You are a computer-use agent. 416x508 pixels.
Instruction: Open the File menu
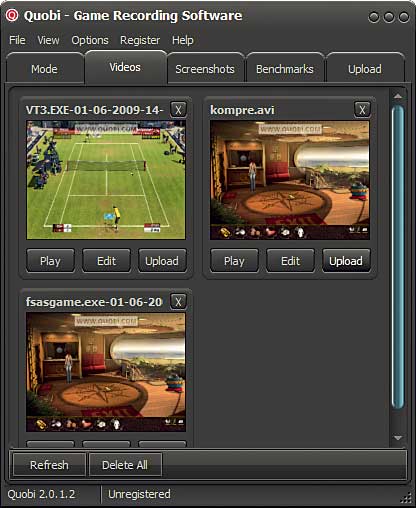[x=17, y=40]
